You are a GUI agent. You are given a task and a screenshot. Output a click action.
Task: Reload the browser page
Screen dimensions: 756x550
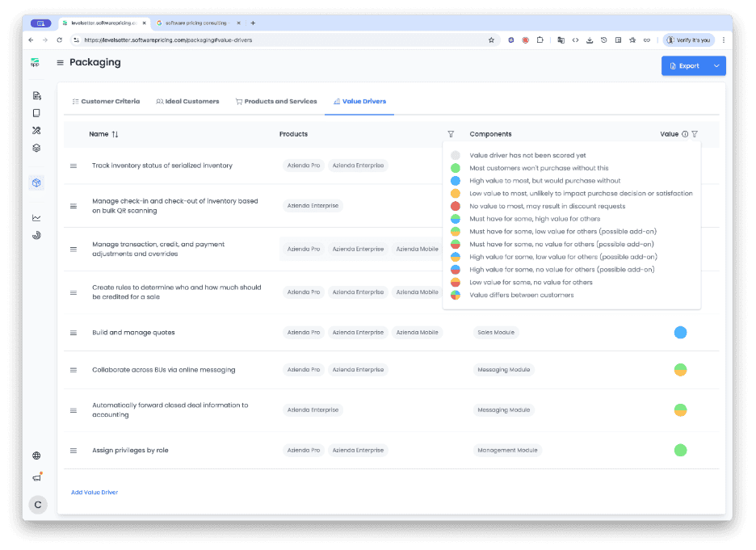[x=59, y=40]
